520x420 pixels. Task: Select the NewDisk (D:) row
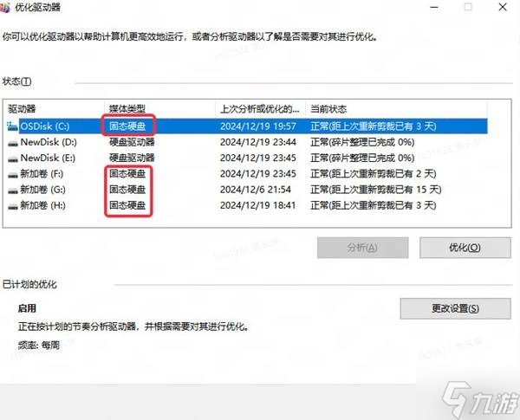pos(247,142)
